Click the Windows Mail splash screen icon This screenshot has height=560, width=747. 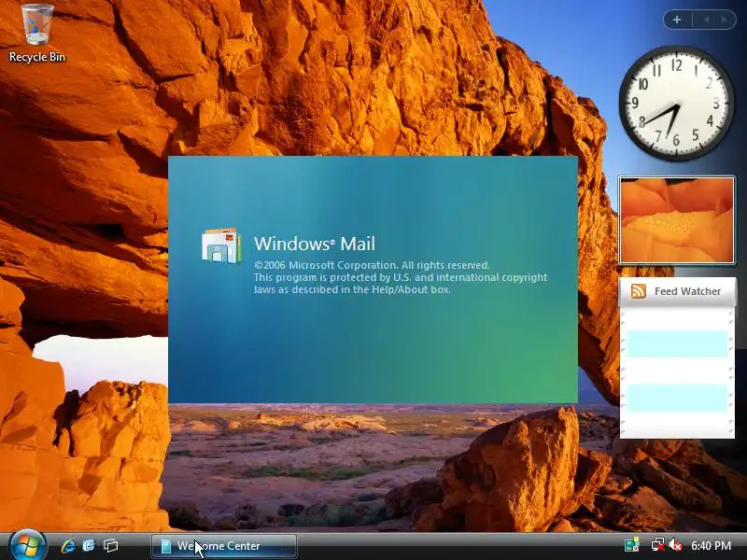[x=221, y=245]
